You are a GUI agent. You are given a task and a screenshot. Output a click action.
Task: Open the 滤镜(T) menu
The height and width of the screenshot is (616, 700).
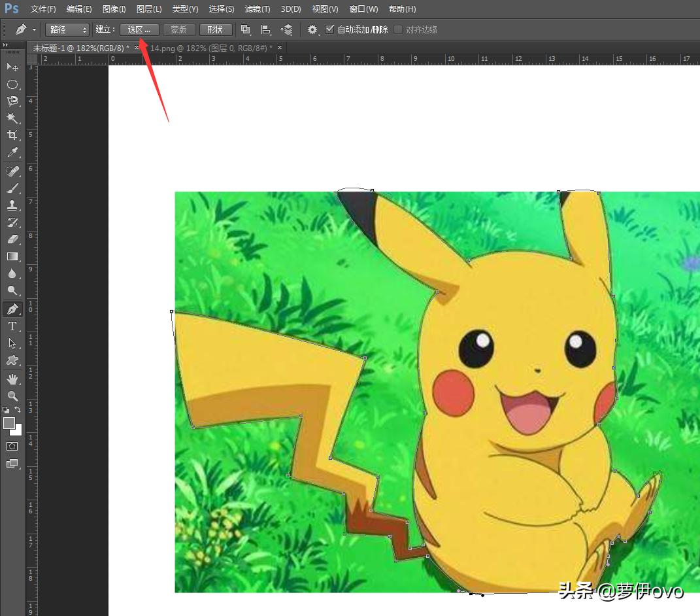pyautogui.click(x=258, y=9)
